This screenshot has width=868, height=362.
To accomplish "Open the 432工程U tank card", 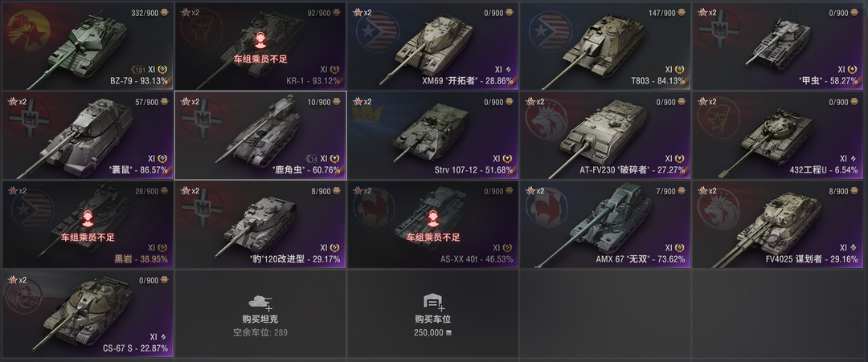I will 778,136.
